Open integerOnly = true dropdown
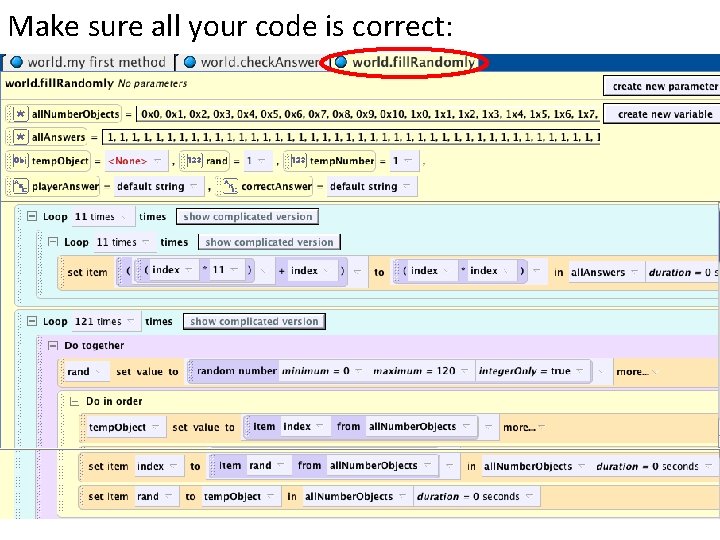720x540 pixels. (531, 371)
